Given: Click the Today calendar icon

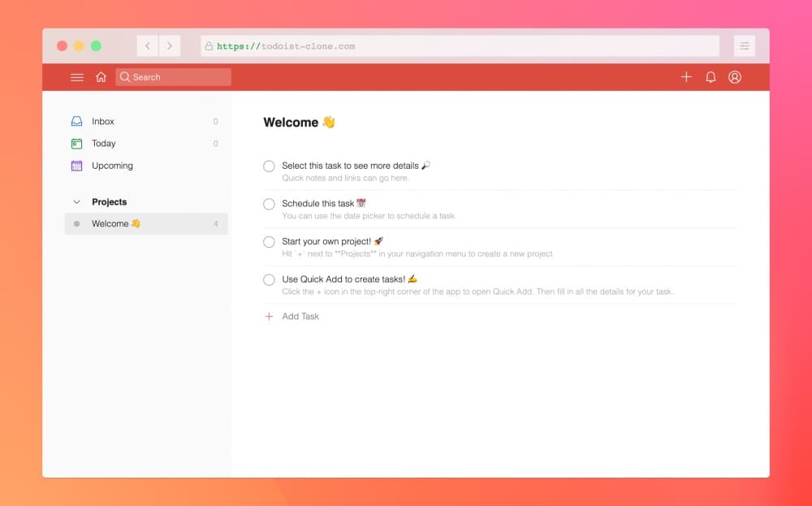Looking at the screenshot, I should click(x=76, y=143).
